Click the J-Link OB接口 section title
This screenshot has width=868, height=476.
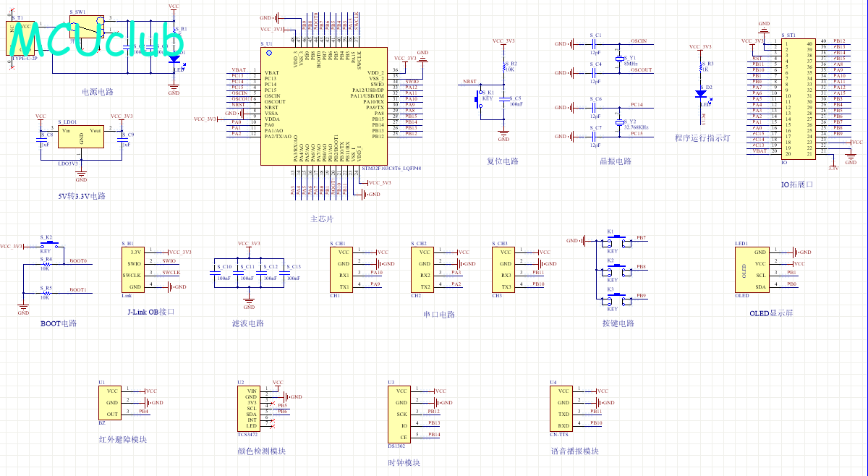click(150, 312)
